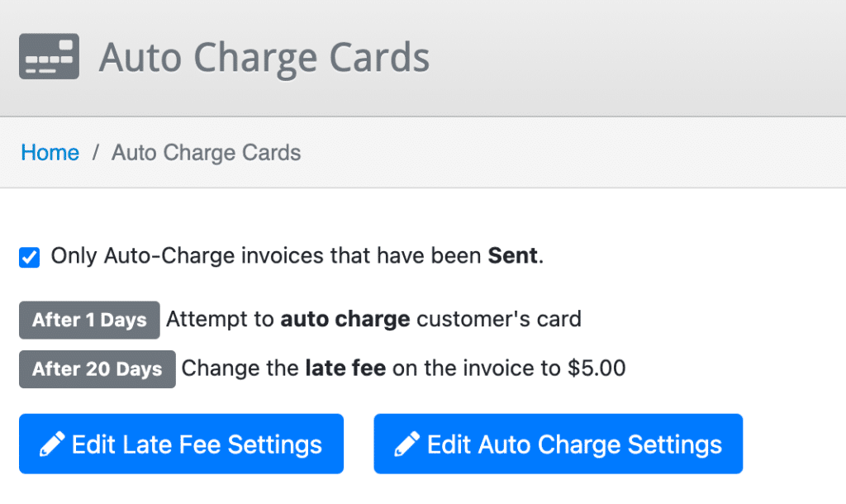Click the 'Auto Charge Cards' page heading
Image resolution: width=846 pixels, height=504 pixels.
(264, 58)
